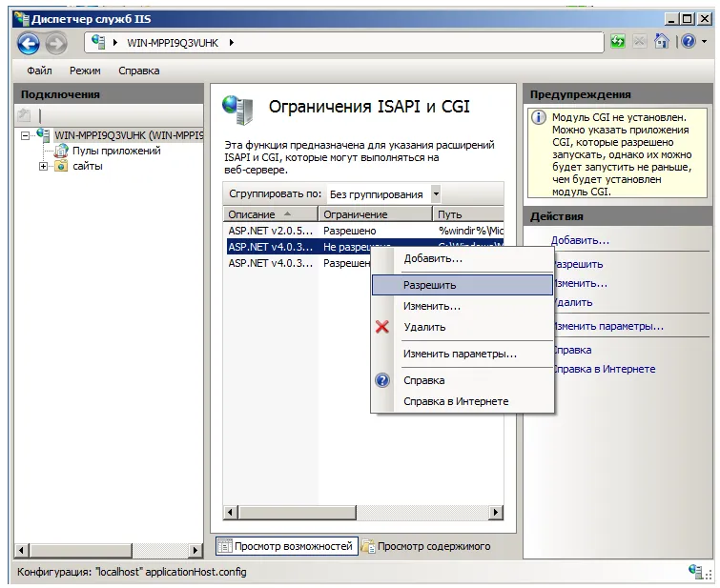Click the Просмотр возможностей tab icon
This screenshot has height=588, width=720.
224,546
